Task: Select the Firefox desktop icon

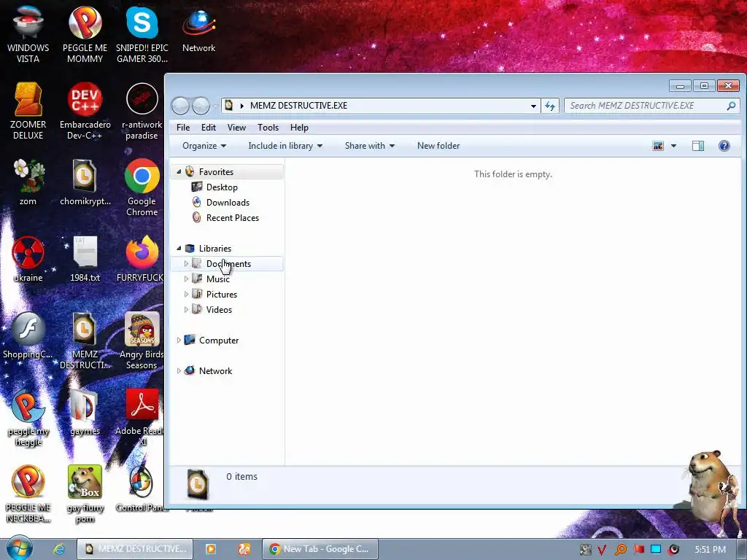Action: pyautogui.click(x=141, y=259)
